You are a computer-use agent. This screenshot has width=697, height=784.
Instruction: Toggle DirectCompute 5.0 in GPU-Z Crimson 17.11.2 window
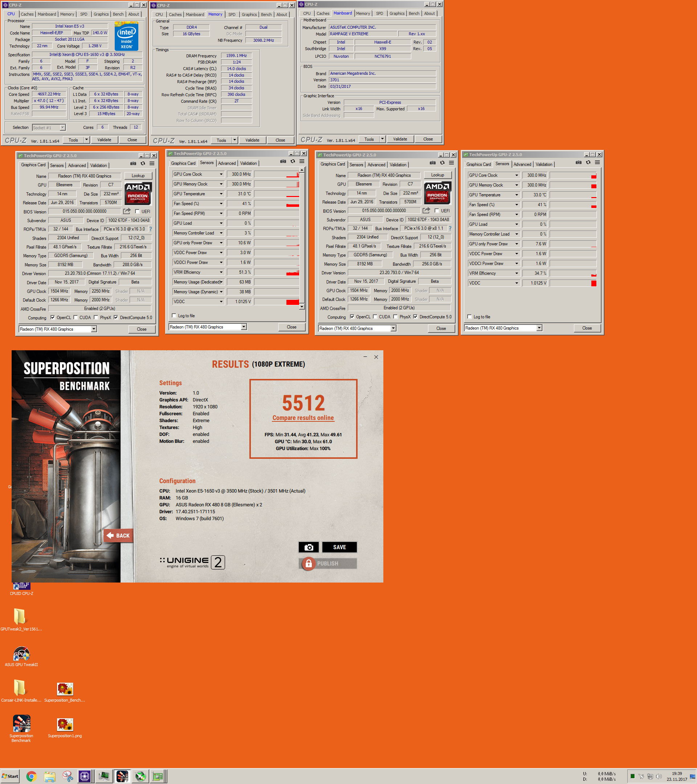[x=116, y=318]
